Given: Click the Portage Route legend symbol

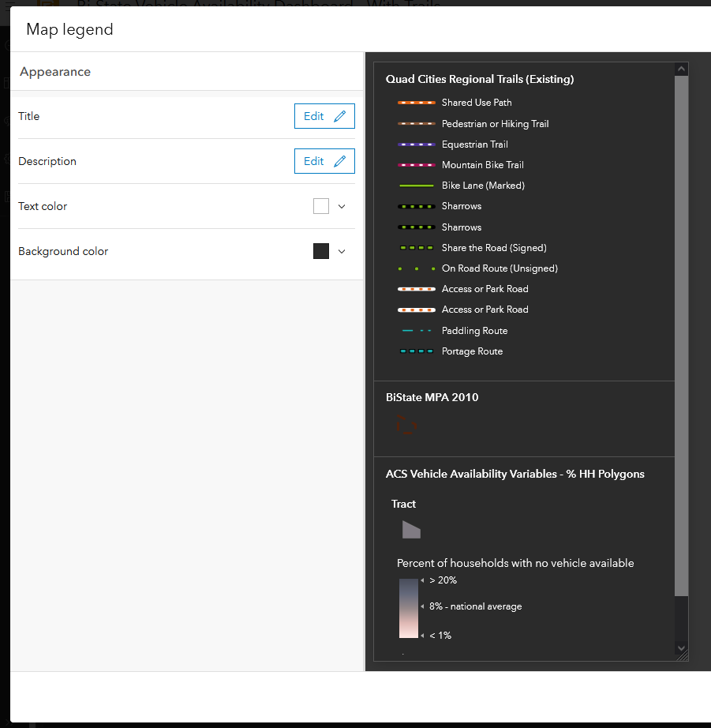Looking at the screenshot, I should click(x=417, y=351).
